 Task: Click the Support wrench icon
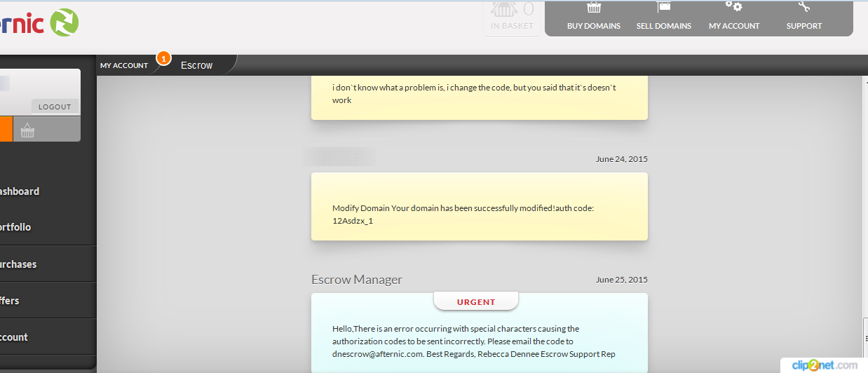803,8
